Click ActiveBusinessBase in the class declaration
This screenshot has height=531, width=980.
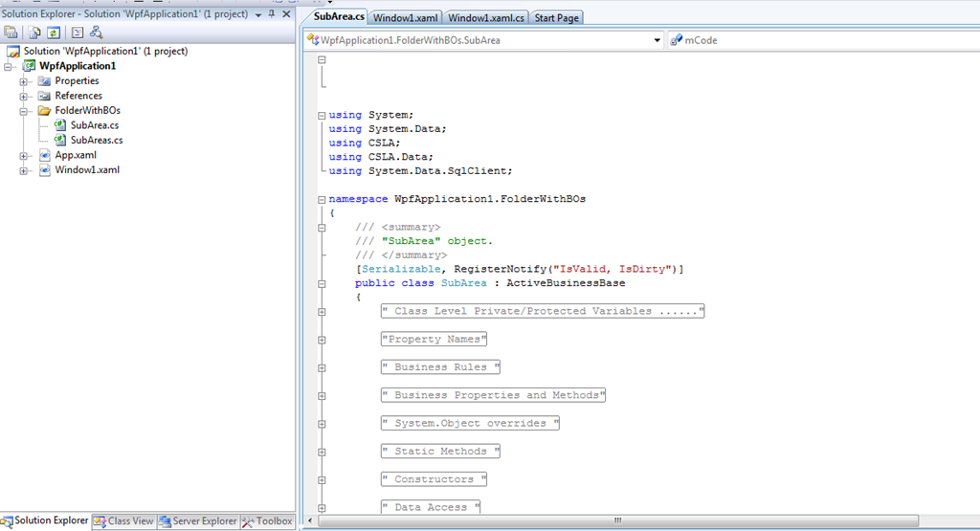click(566, 283)
